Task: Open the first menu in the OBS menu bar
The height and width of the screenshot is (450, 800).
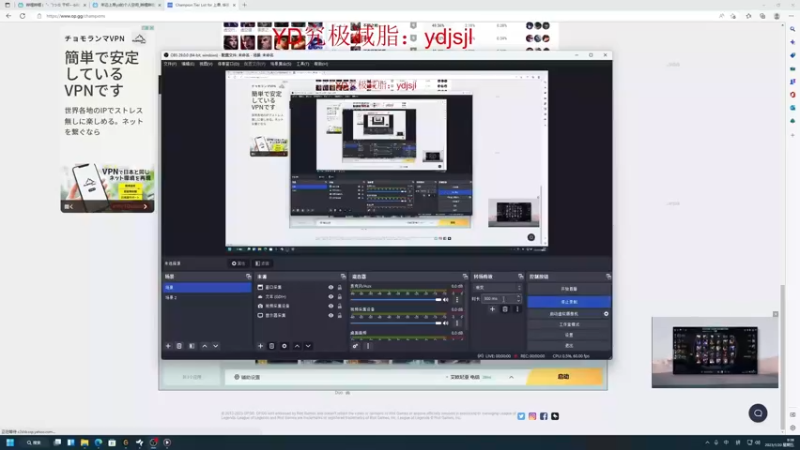Action: coord(170,64)
